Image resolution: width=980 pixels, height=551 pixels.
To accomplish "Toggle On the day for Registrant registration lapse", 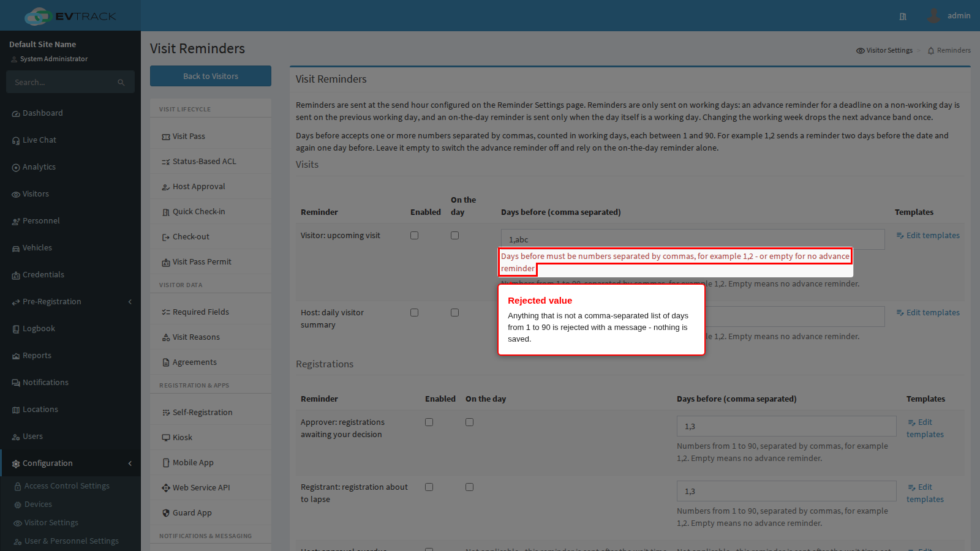I will point(469,487).
